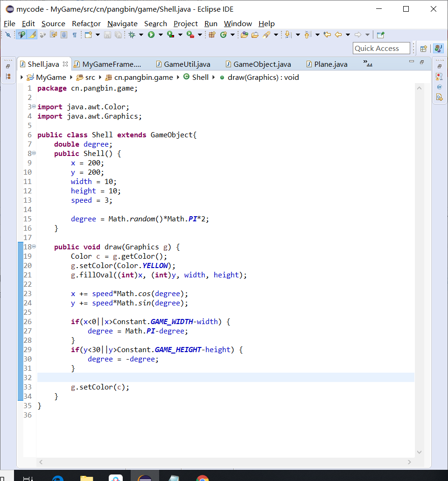Toggle Skip All Breakpoints in toolbar
The width and height of the screenshot is (448, 481).
[8, 35]
